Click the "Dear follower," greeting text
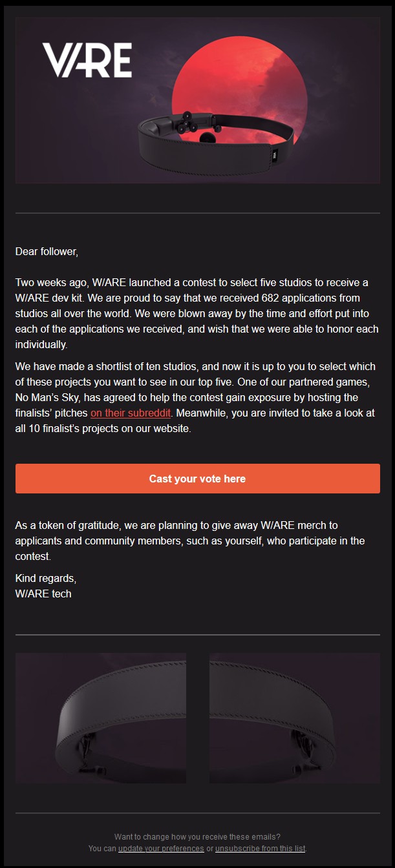 (x=47, y=252)
